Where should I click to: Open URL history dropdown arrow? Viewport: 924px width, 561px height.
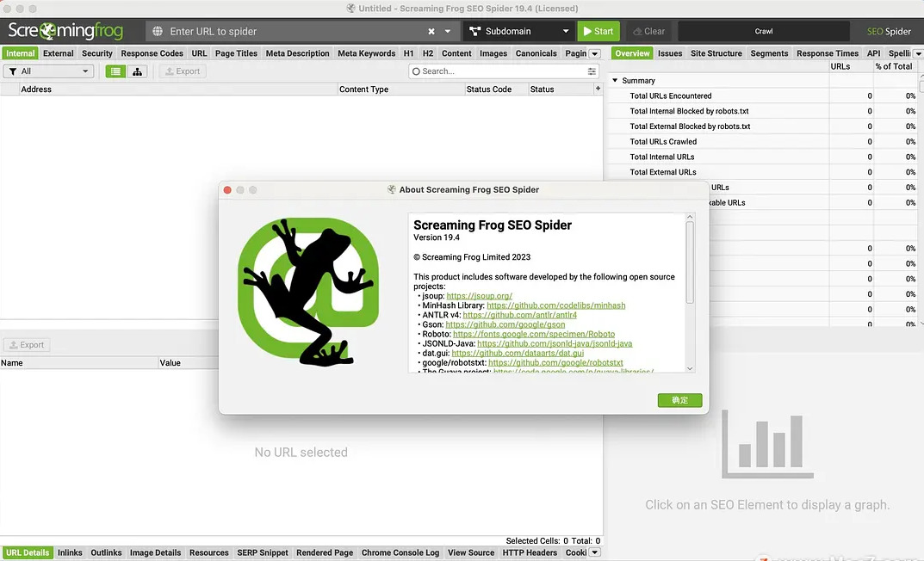[x=448, y=31]
